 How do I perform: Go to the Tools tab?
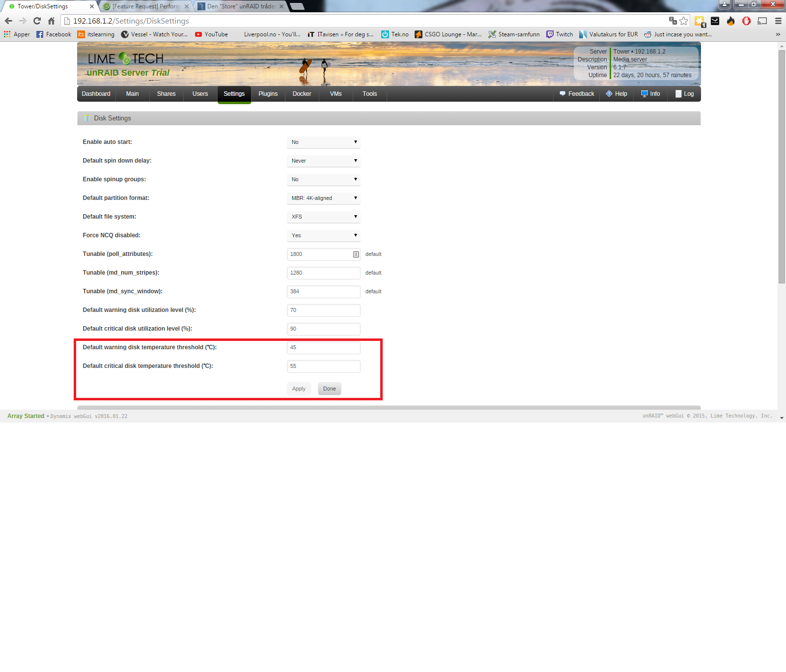pos(369,94)
